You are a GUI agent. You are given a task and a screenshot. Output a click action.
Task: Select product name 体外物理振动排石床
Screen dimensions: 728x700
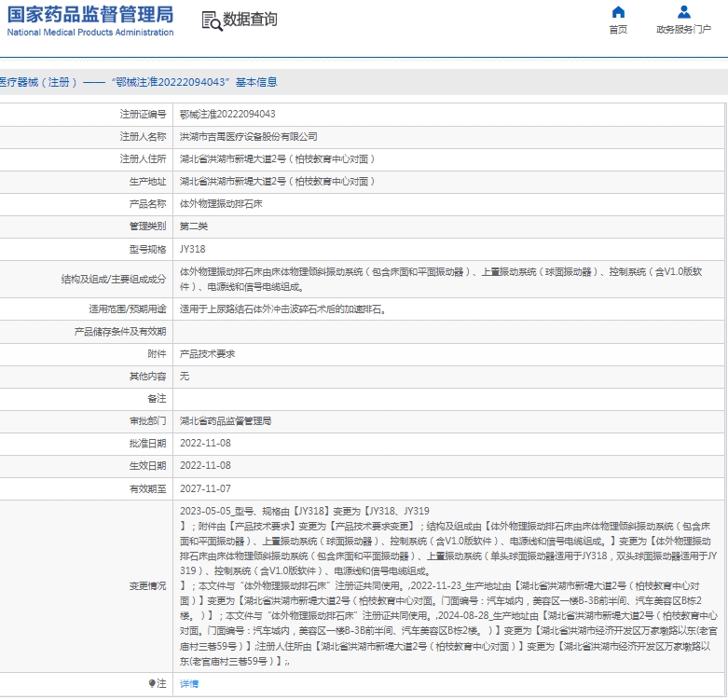point(221,204)
